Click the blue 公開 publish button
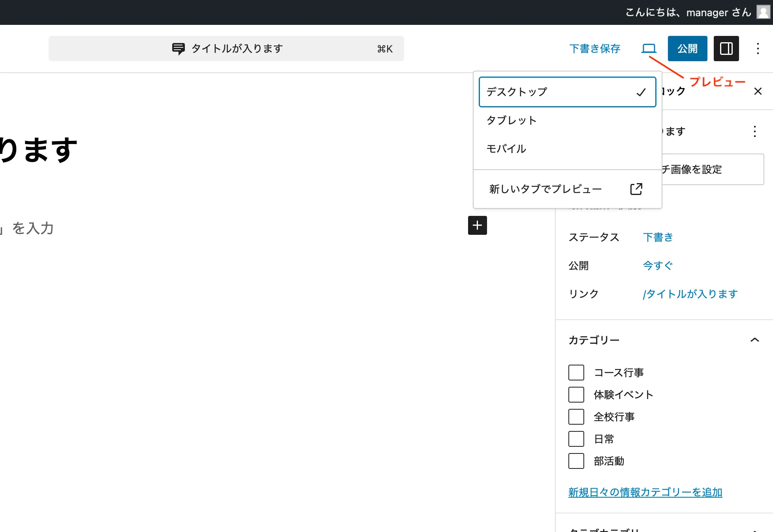773x532 pixels. (687, 49)
